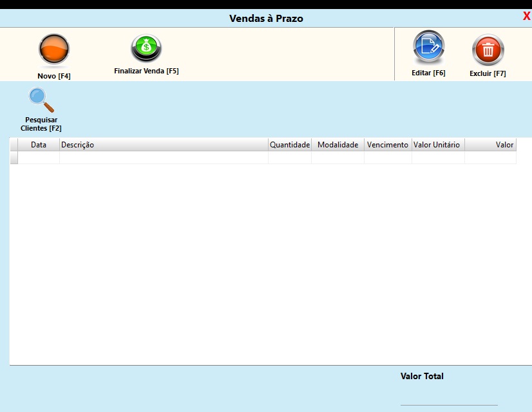This screenshot has width=532, height=412.
Task: Sort by the Data column header
Action: [39, 145]
